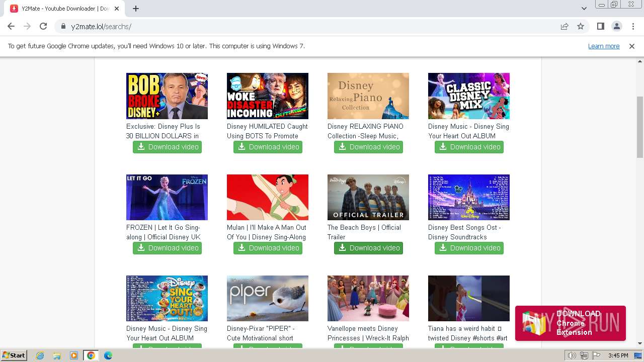Share this page from the address bar

click(565, 27)
